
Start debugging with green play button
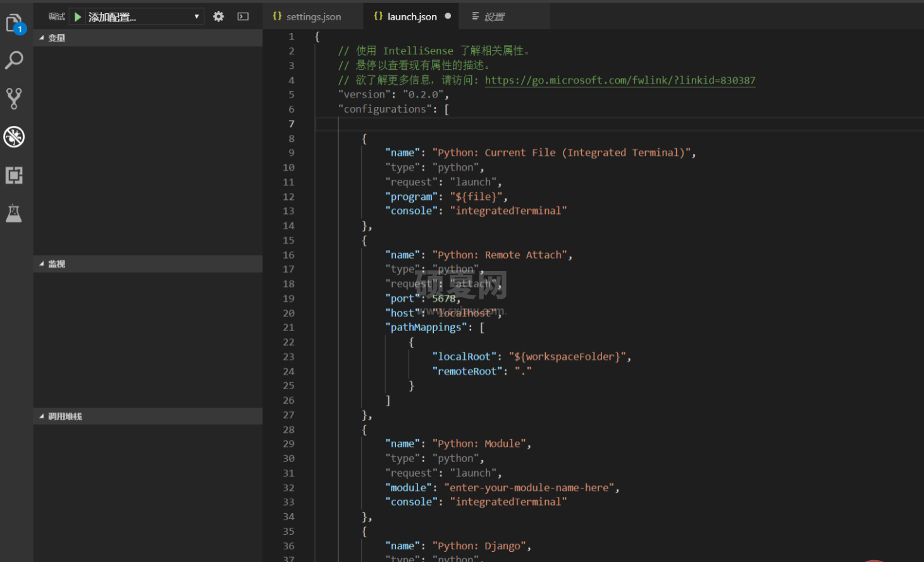point(78,16)
